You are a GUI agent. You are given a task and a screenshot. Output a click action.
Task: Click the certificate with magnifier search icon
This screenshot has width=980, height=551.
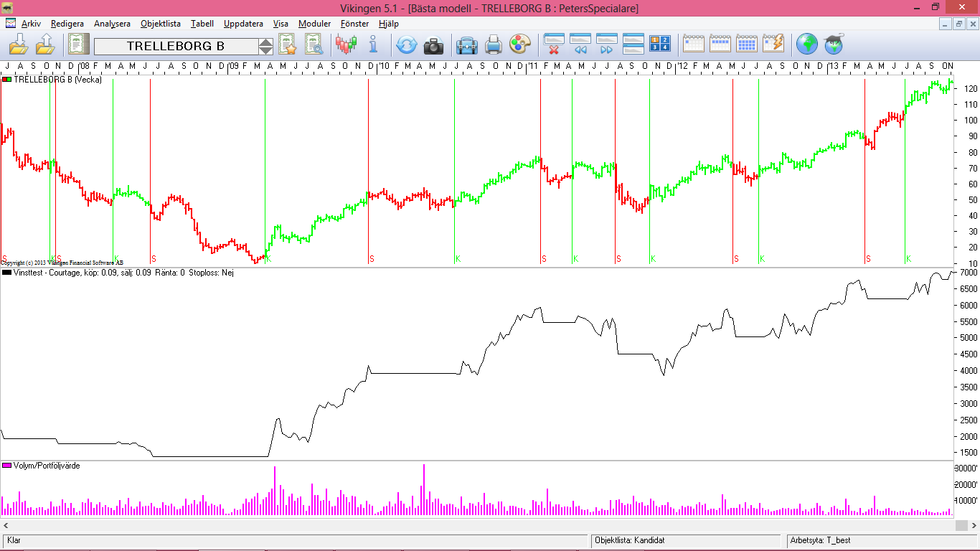click(314, 45)
